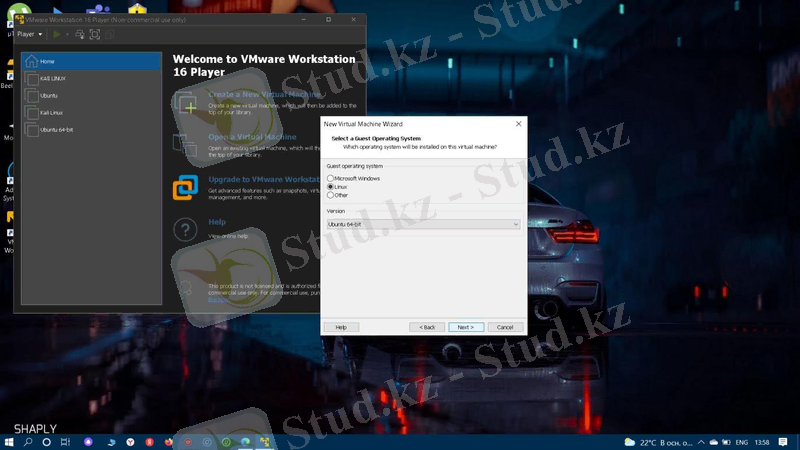The width and height of the screenshot is (800, 450).
Task: Open Microsoft Edge from the taskbar
Action: tap(245, 442)
